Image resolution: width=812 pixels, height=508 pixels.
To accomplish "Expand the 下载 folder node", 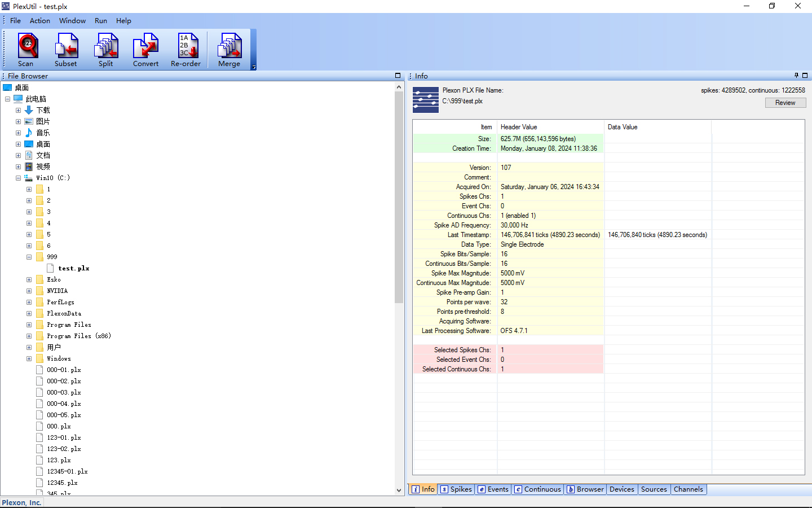I will 18,110.
